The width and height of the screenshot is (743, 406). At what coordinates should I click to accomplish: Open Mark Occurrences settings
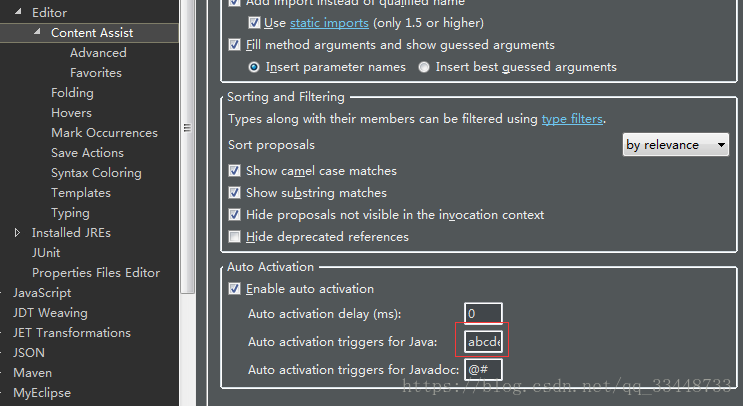tap(104, 133)
